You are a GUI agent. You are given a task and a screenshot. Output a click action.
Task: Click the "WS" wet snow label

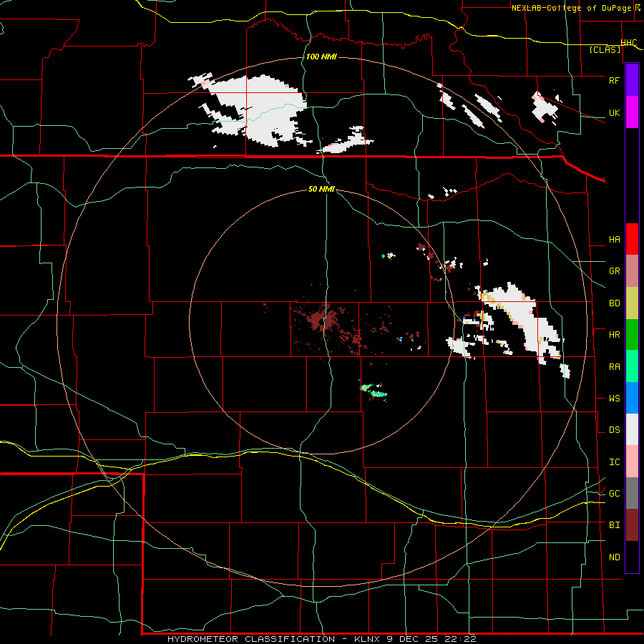coord(614,399)
